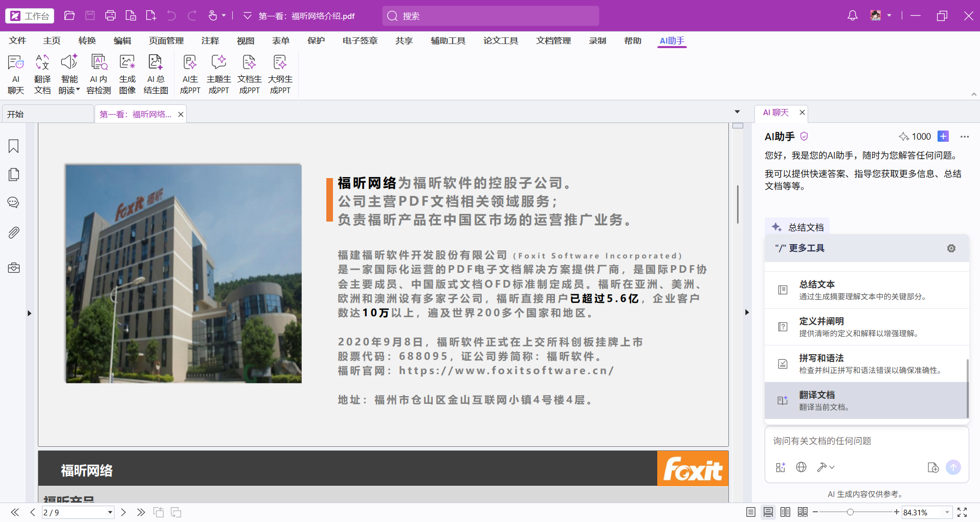The height and width of the screenshot is (522, 980).
Task: Open a file with the folder icon
Action: coord(70,16)
